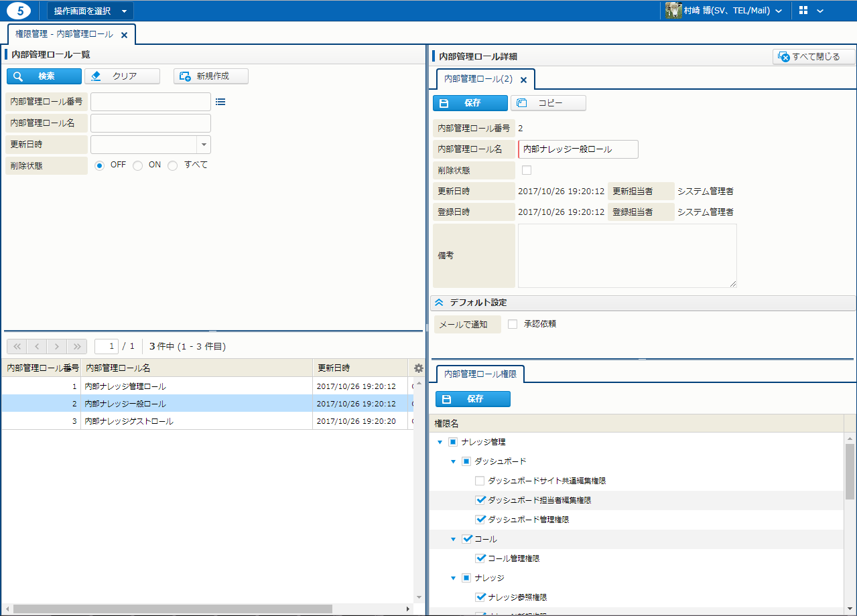Close the 権限管理 - 内部管理ロール tab
Image resolution: width=857 pixels, height=616 pixels.
[124, 35]
